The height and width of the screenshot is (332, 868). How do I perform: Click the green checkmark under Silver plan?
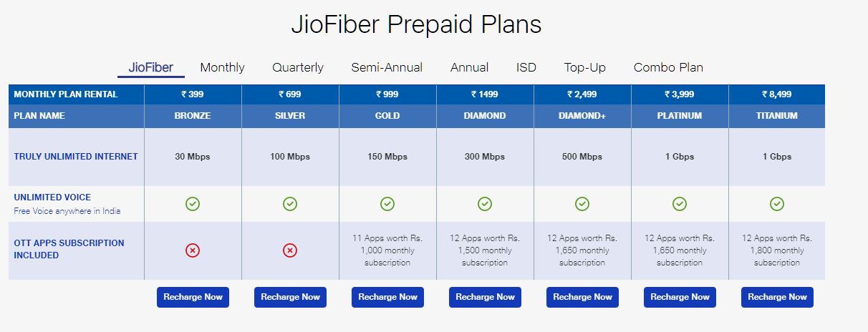pyautogui.click(x=290, y=204)
